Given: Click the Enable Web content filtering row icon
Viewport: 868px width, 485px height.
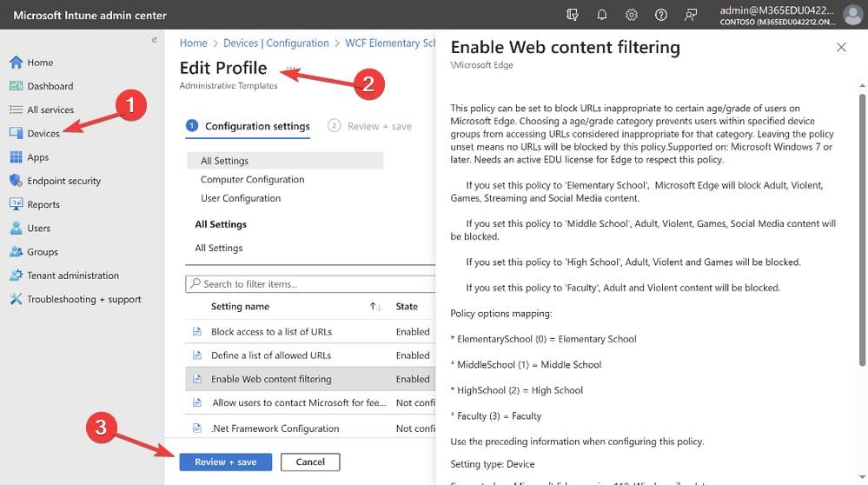Looking at the screenshot, I should (x=197, y=379).
